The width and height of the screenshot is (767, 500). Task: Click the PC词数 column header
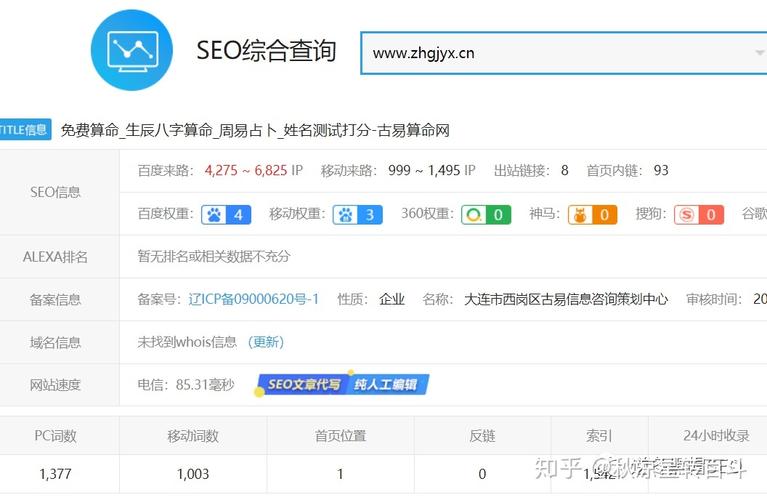coord(55,435)
